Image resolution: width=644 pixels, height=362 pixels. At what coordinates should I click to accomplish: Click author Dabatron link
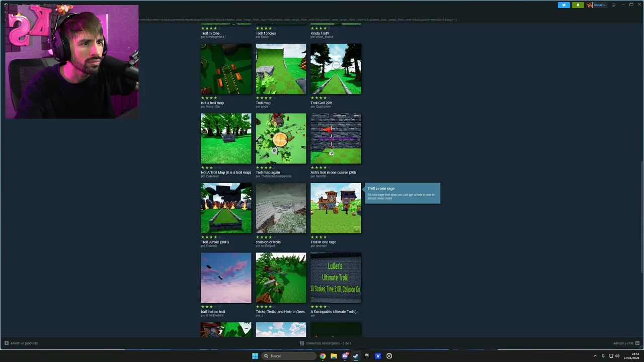212,176
